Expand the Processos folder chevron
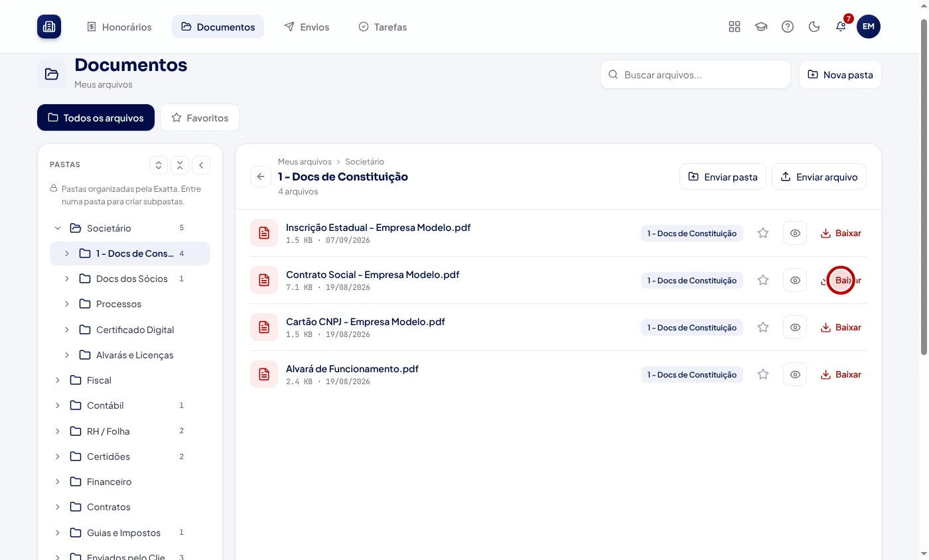Screen dimensions: 929x560 pos(67,304)
